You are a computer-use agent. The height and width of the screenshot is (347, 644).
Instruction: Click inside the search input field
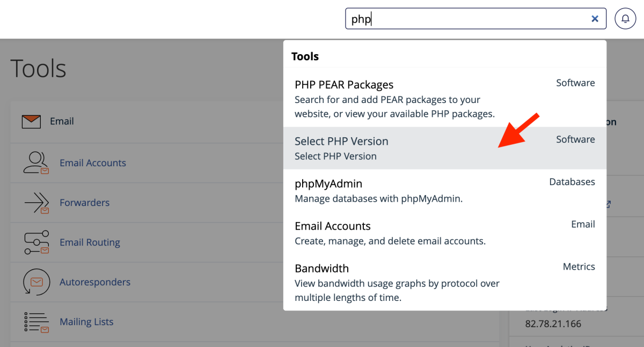click(456, 18)
